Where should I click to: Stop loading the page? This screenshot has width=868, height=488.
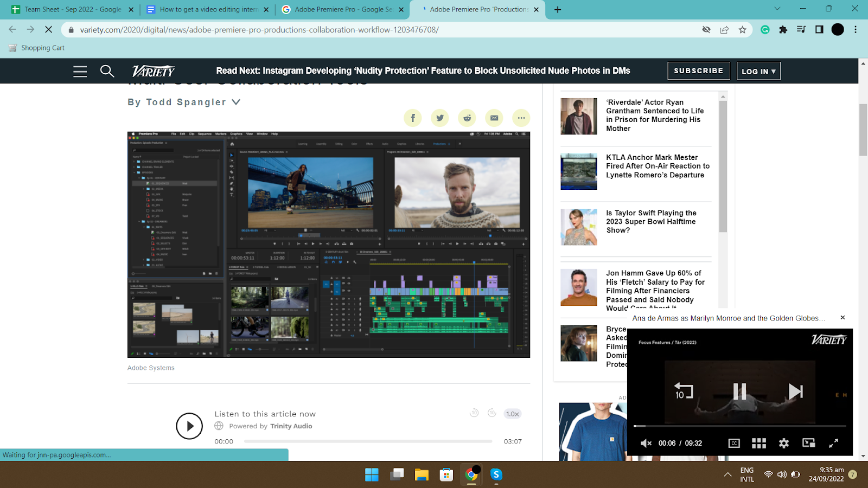point(48,30)
